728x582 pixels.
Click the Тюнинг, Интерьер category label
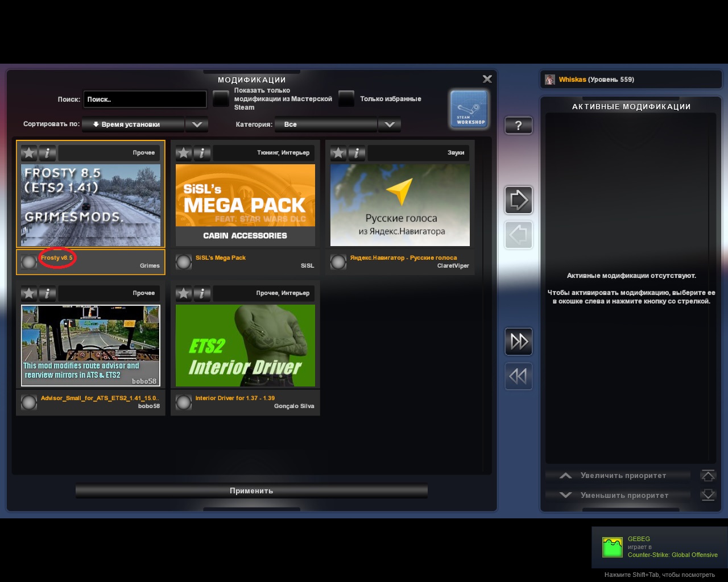click(283, 153)
